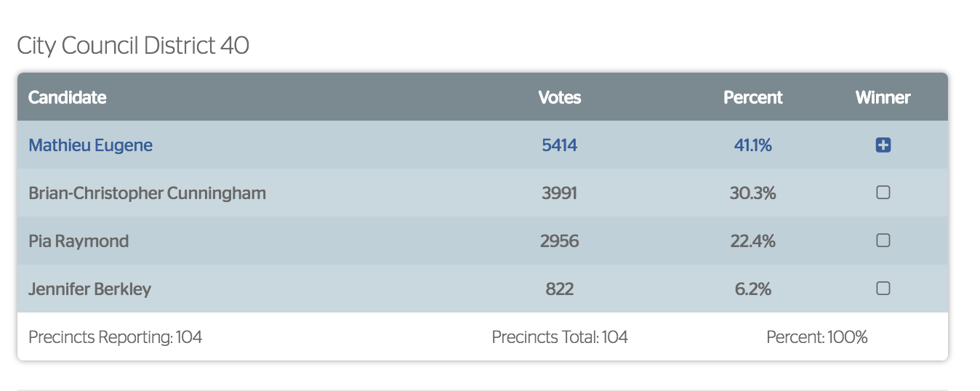Click the 5414 vote count
Image resolution: width=980 pixels, height=391 pixels.
(x=560, y=145)
